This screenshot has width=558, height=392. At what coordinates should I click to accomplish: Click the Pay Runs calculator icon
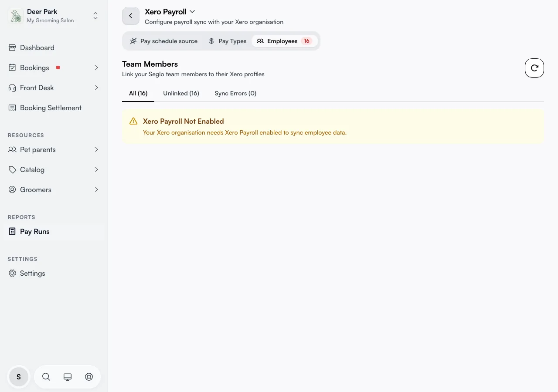click(x=12, y=231)
